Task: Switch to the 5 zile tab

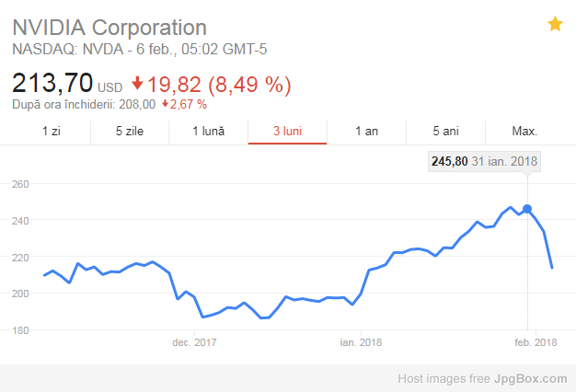Action: (x=130, y=132)
